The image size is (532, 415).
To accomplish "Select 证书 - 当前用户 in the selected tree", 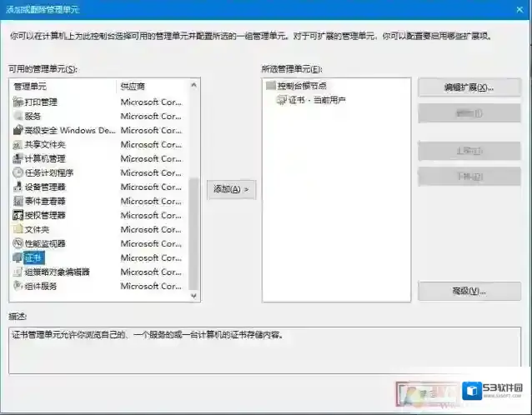I will [316, 100].
